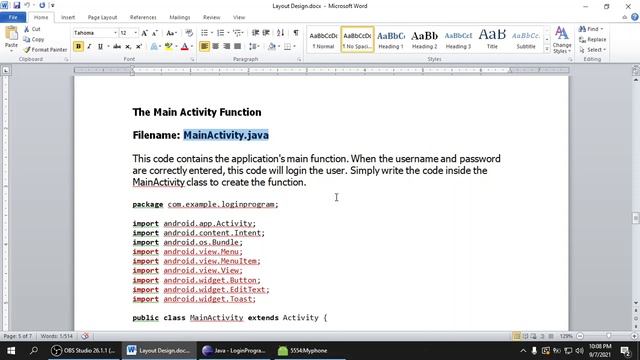Center align the paragraph
The image size is (640, 360).
tap(216, 46)
